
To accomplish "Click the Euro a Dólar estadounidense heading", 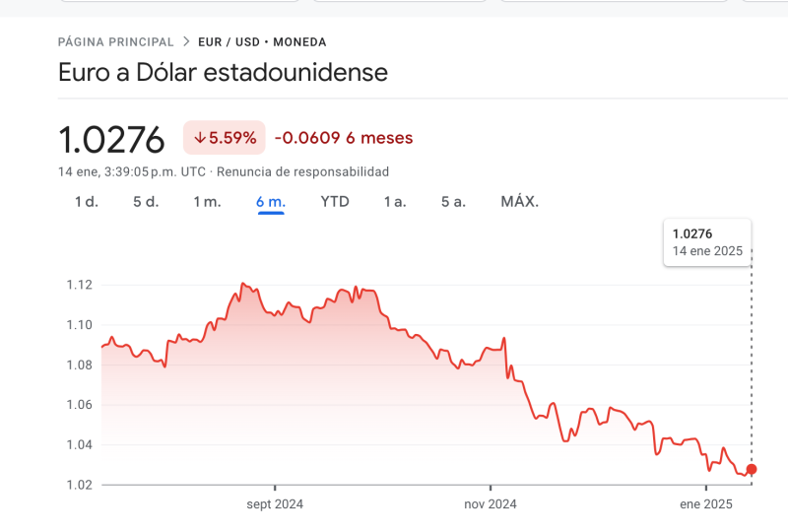I will point(223,72).
